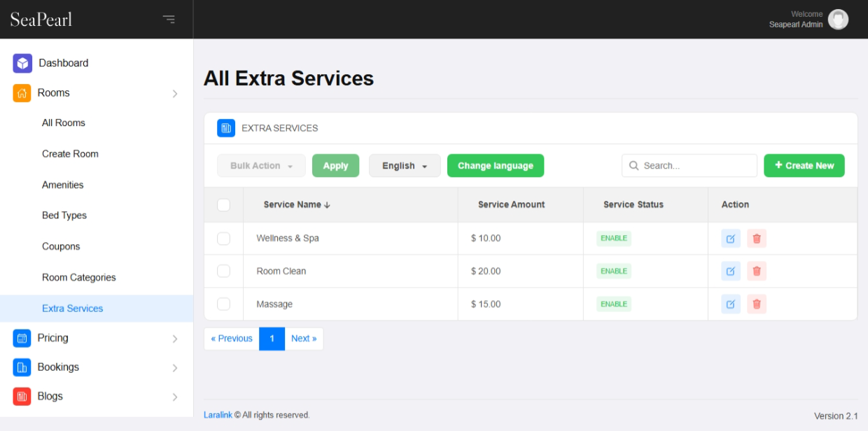868x431 pixels.
Task: Tick the select-all checkbox in header
Action: click(224, 205)
